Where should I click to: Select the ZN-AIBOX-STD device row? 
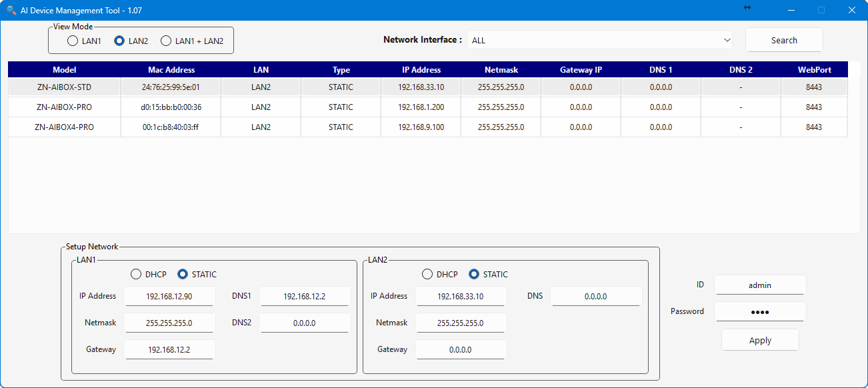64,87
